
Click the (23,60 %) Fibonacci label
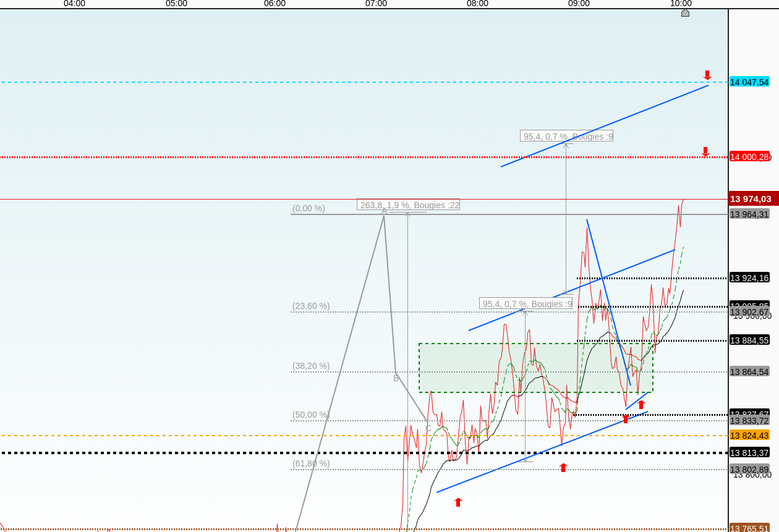(x=311, y=306)
